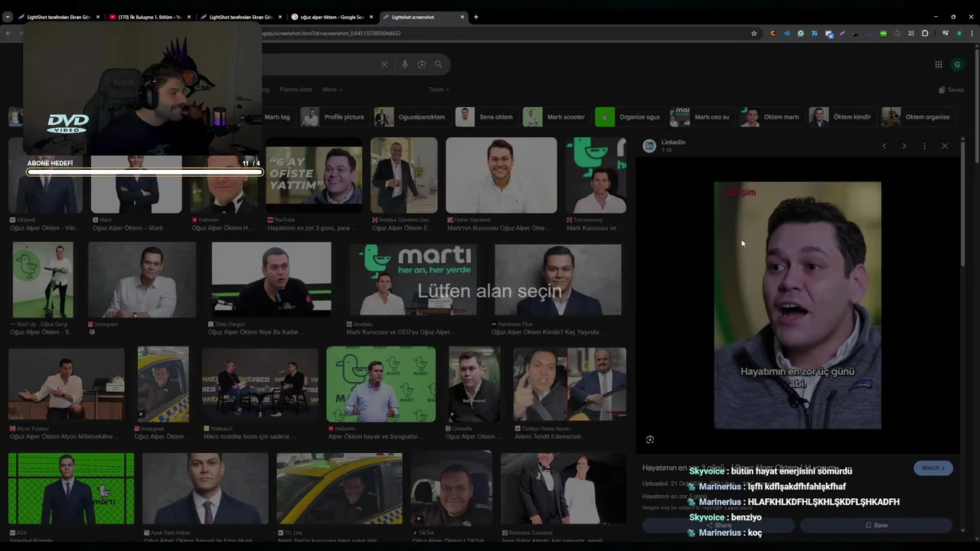This screenshot has width=980, height=551.
Task: Select the Oguzalperoktem chip
Action: (x=410, y=117)
